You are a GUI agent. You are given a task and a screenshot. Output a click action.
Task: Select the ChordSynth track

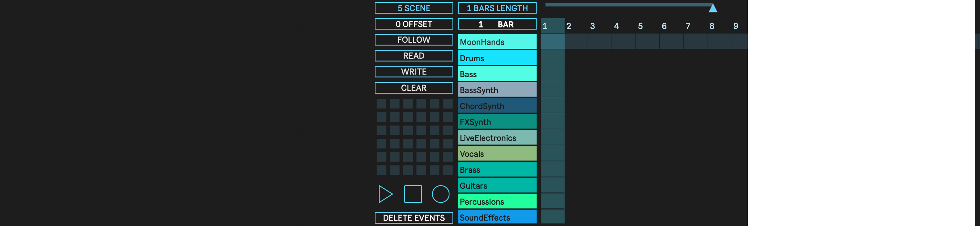pyautogui.click(x=497, y=106)
